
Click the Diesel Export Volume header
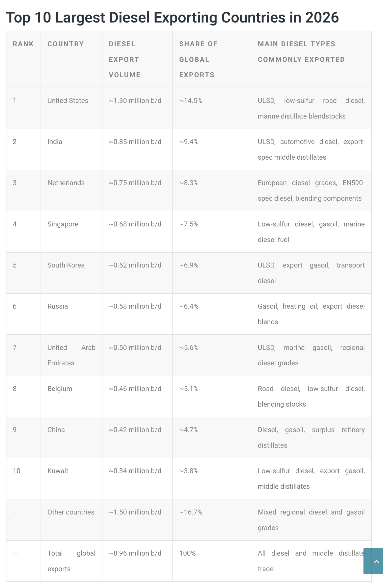pos(125,59)
